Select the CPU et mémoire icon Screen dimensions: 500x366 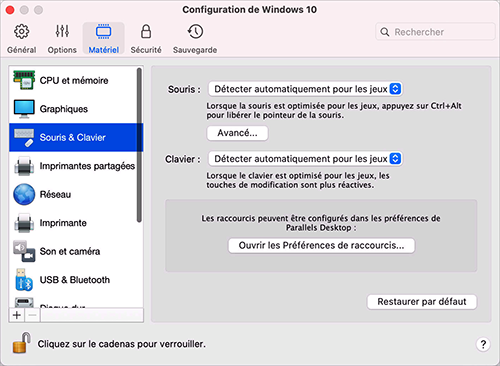tap(24, 80)
